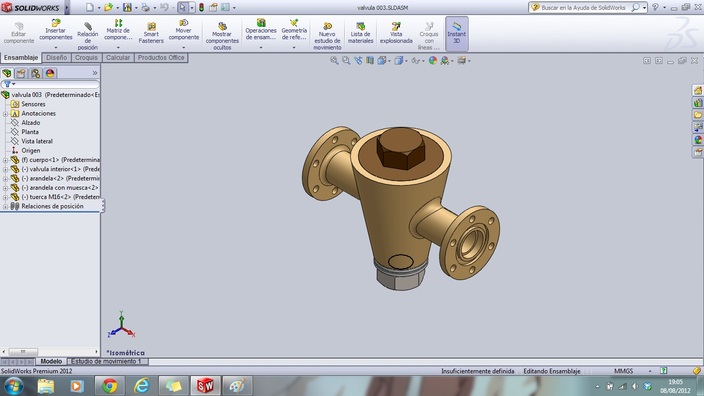Viewport: 704px width, 396px height.
Task: Open SolidWorks Resources in task pane
Action: coord(698,90)
